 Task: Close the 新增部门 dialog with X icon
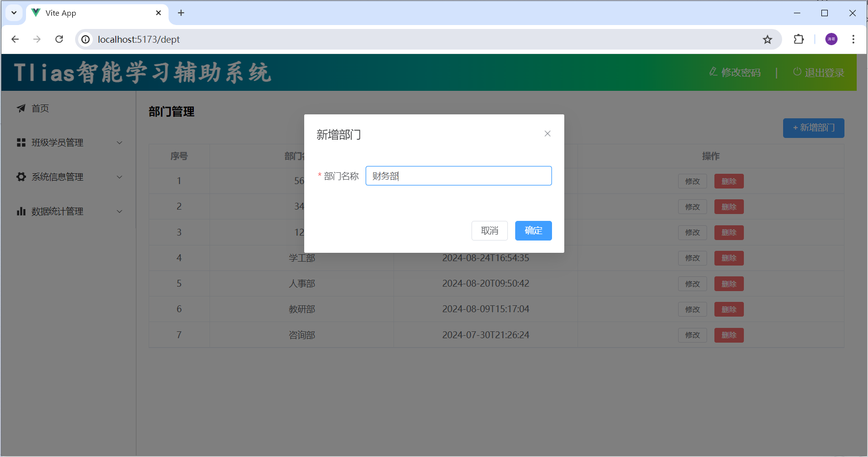click(x=548, y=134)
